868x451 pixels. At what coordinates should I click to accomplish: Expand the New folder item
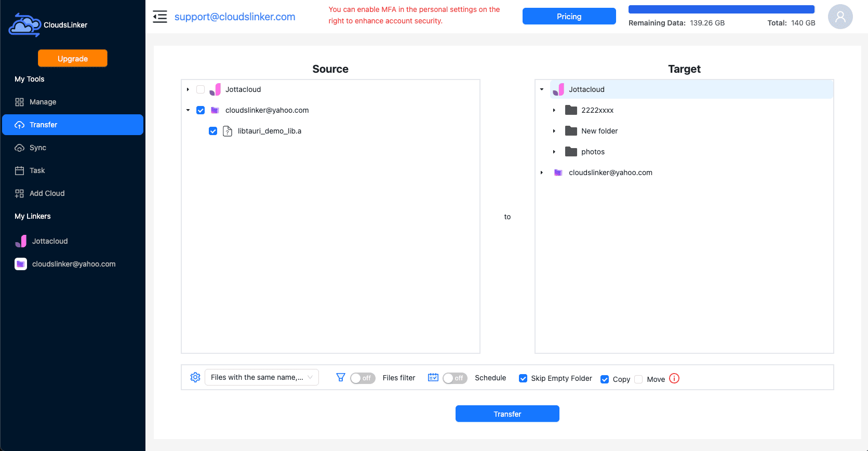[x=554, y=131]
